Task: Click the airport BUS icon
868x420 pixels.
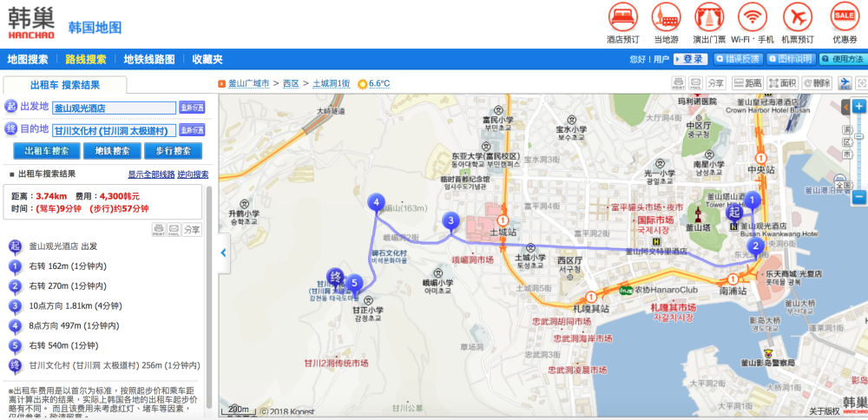Action: coord(845,83)
